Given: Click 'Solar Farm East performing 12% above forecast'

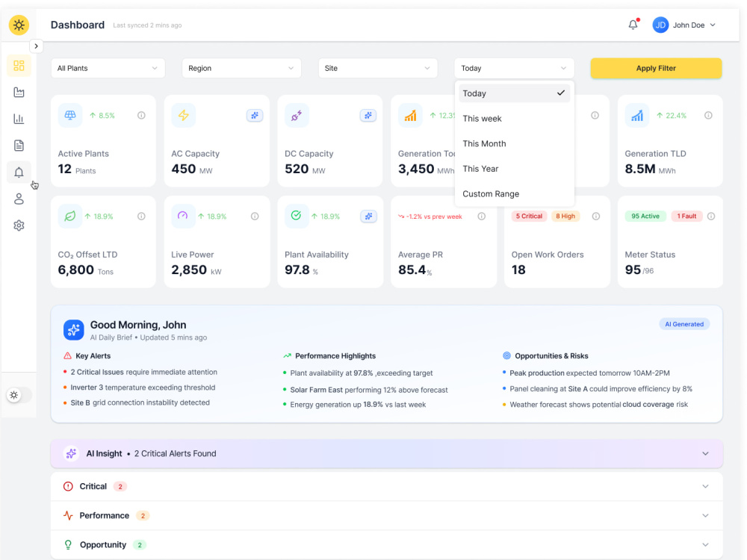Looking at the screenshot, I should [369, 390].
